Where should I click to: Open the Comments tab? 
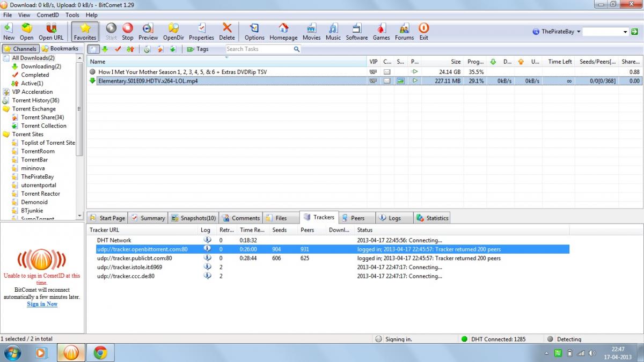(x=240, y=218)
